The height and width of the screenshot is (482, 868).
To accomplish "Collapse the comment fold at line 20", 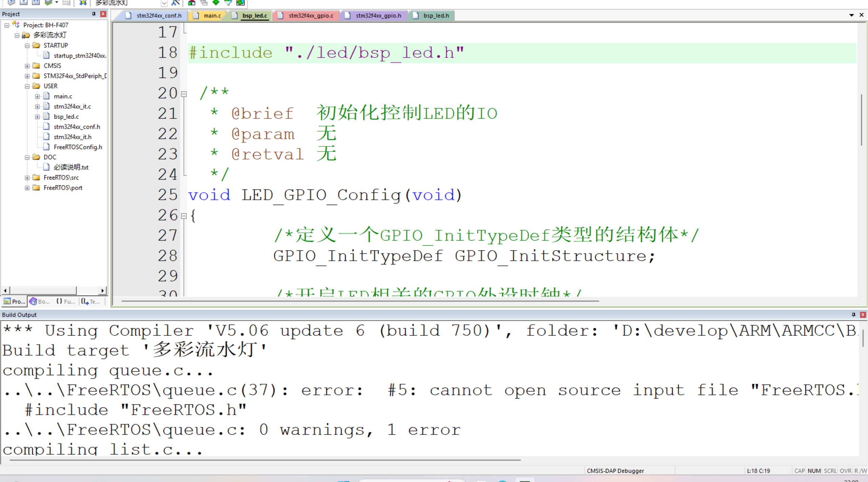I will click(x=184, y=94).
